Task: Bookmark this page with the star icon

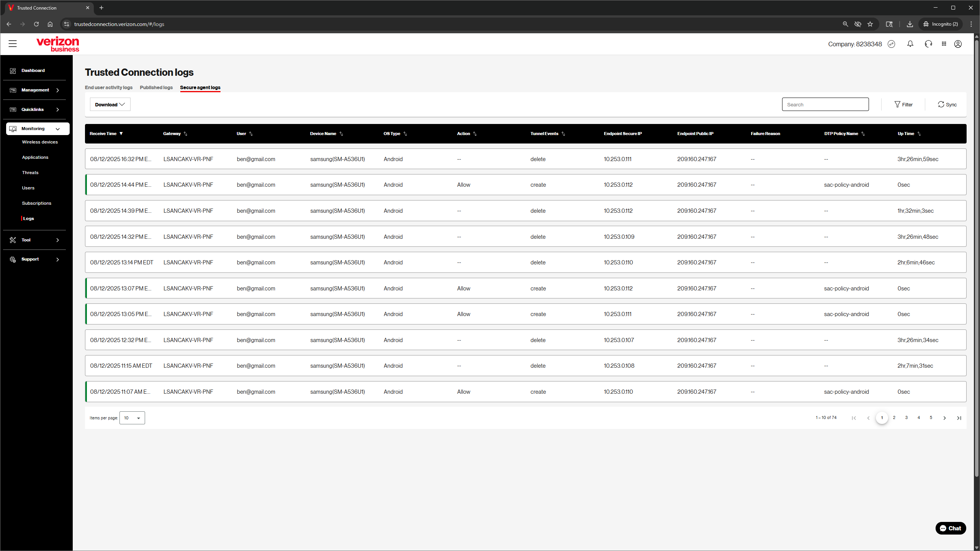Action: tap(870, 24)
